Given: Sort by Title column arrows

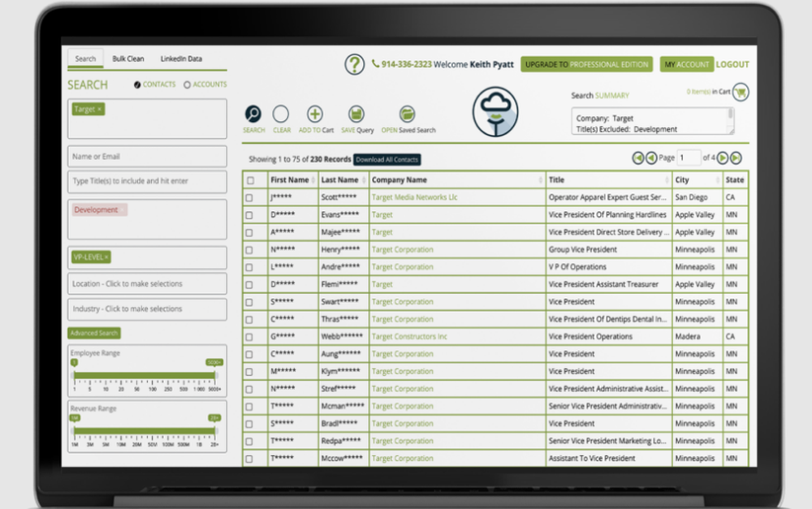Looking at the screenshot, I should click(667, 179).
